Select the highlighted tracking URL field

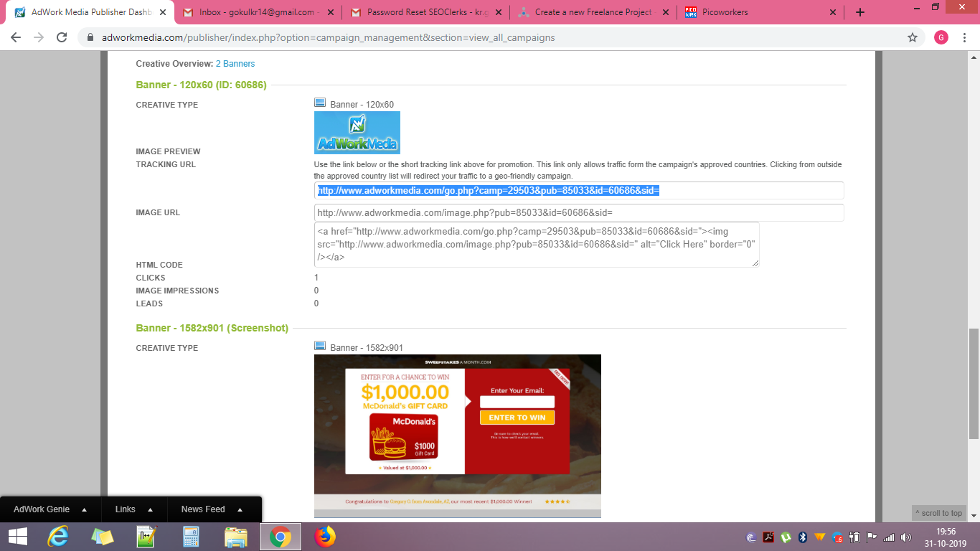tap(579, 191)
